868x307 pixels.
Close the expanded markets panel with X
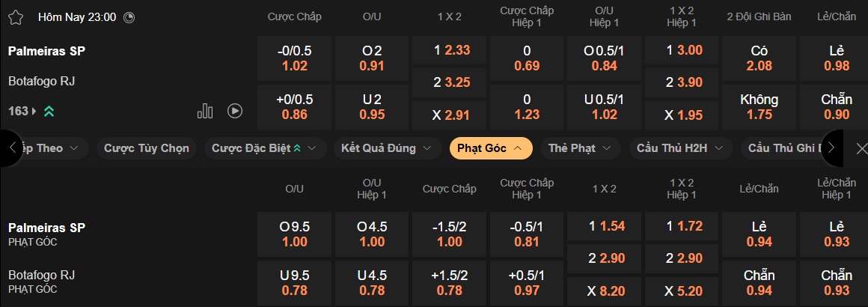click(861, 148)
